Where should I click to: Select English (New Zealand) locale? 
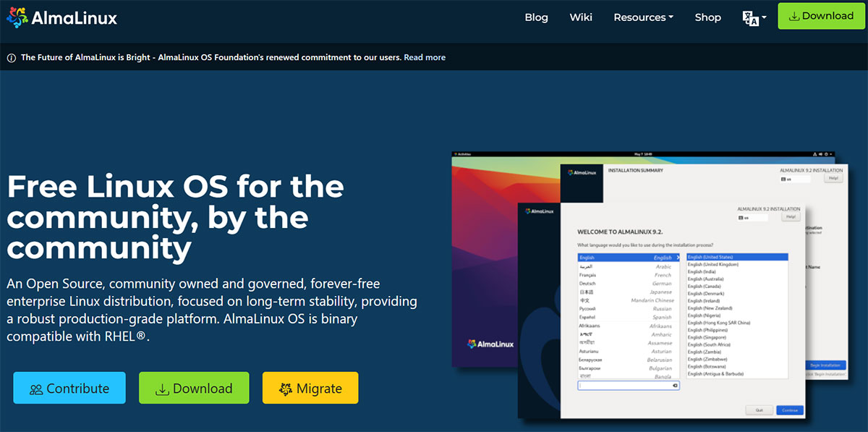tap(737, 308)
